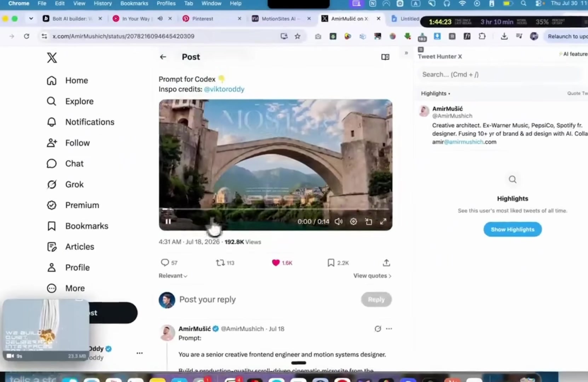Share the post via share icon
The image size is (588, 382).
pyautogui.click(x=386, y=263)
